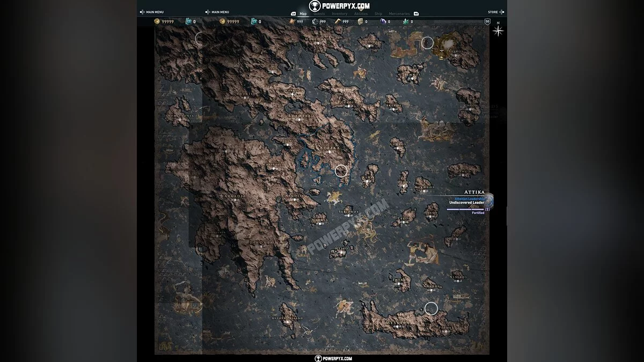Select the Hydrea island label
The width and height of the screenshot is (644, 362).
tap(320, 220)
